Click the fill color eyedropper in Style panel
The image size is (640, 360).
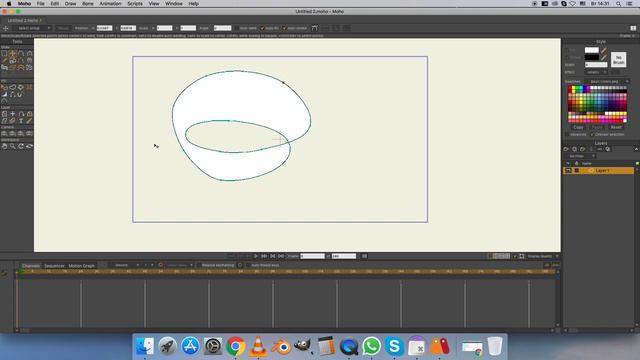tap(604, 51)
